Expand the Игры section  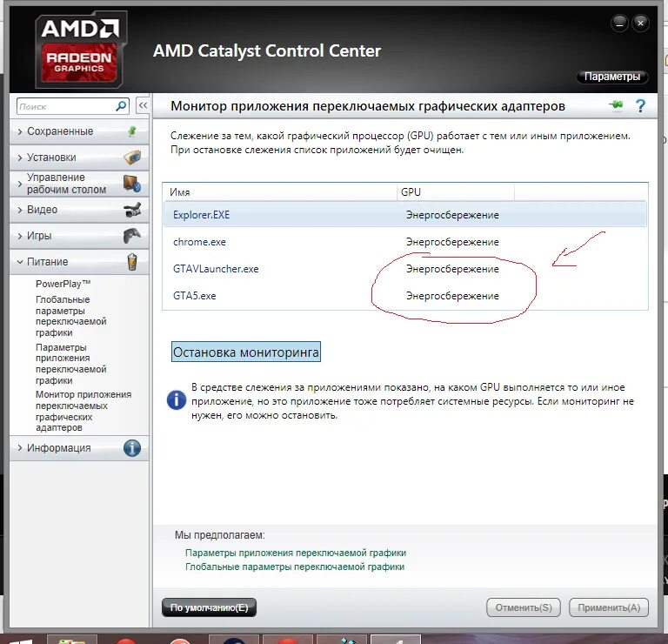[x=79, y=235]
